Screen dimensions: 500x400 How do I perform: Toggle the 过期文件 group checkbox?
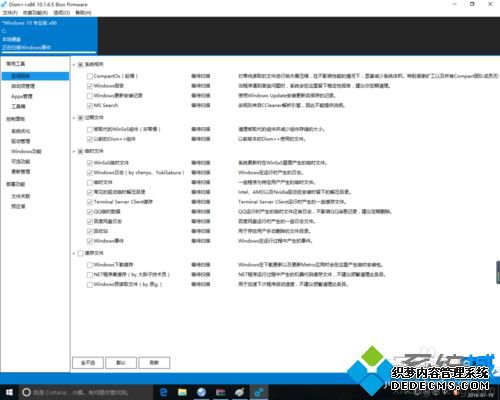click(80, 118)
